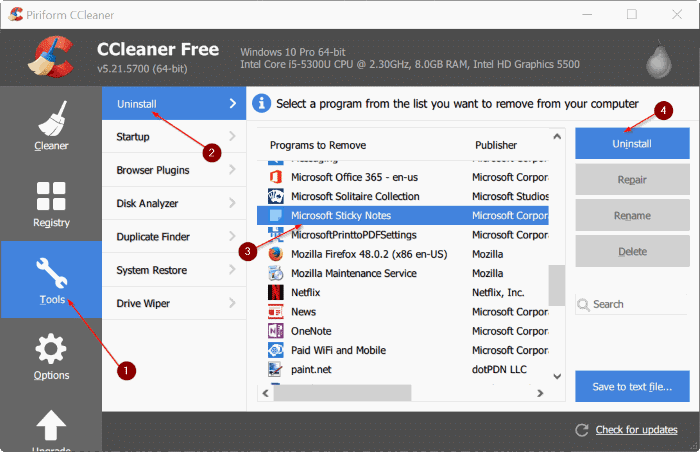The width and height of the screenshot is (700, 452).
Task: Click the horizontal scrollbar left arrow
Action: 266,393
